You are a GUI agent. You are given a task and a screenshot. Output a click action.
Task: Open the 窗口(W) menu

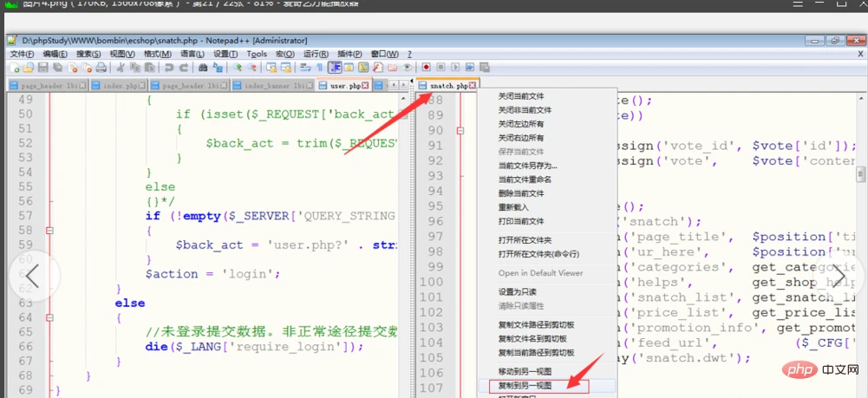(x=385, y=55)
